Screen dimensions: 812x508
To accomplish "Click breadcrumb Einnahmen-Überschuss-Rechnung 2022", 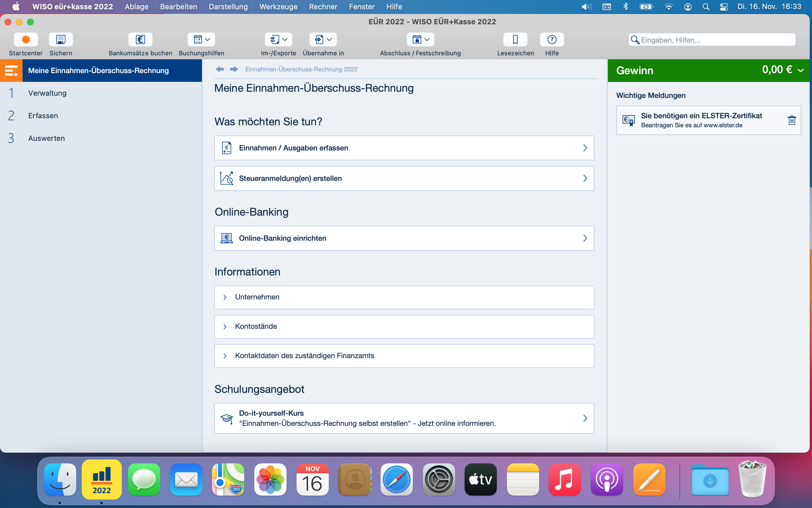I will point(301,69).
